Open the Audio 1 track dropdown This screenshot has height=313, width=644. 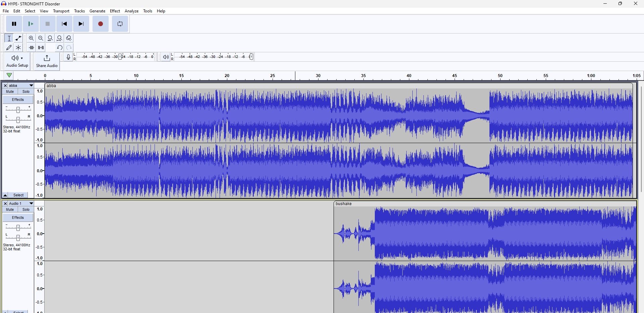click(x=21, y=204)
